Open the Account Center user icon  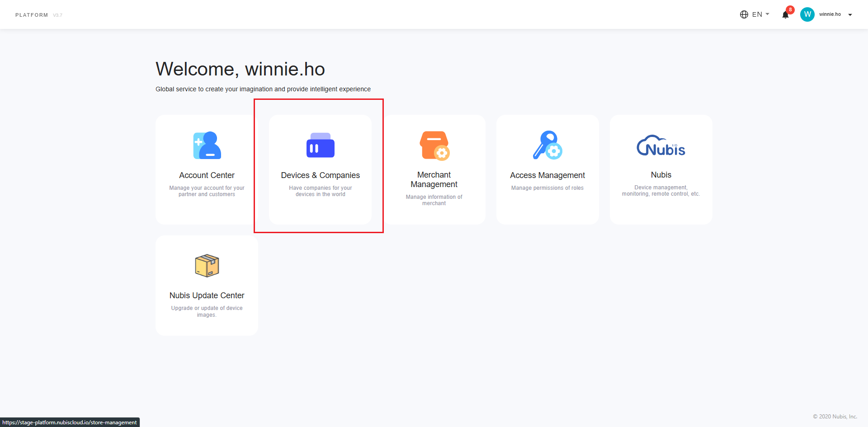[207, 145]
